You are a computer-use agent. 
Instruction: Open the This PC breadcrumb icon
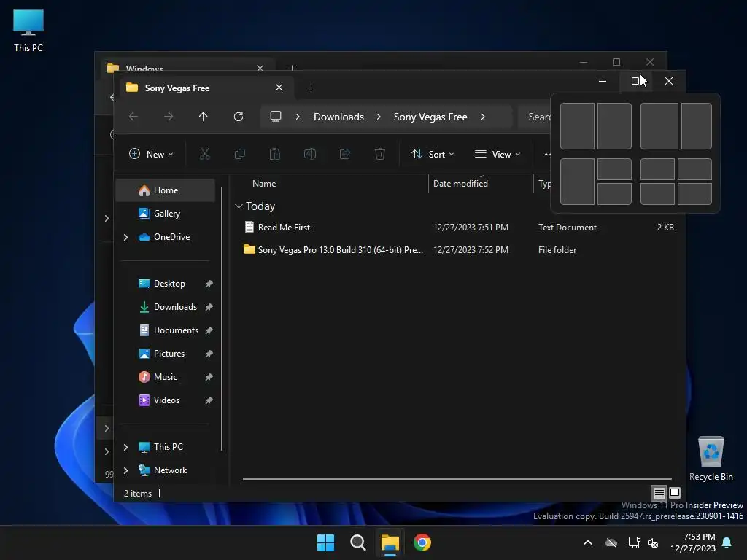tap(276, 117)
